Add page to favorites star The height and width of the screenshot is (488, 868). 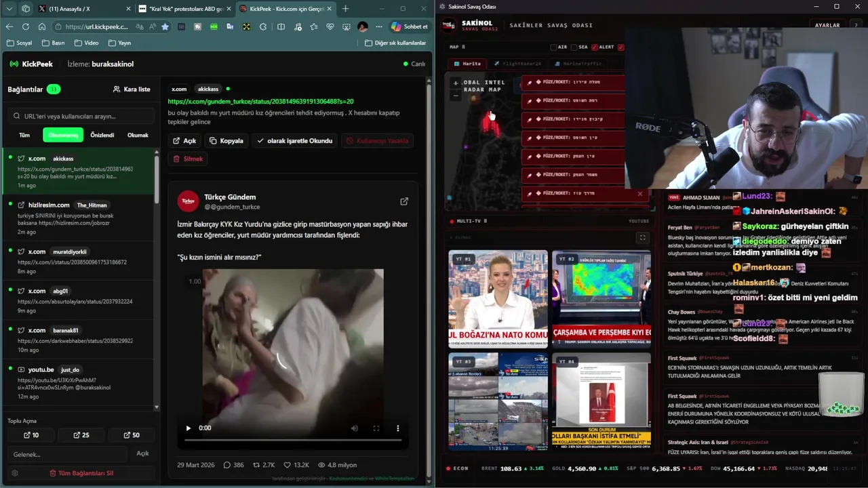tap(165, 26)
